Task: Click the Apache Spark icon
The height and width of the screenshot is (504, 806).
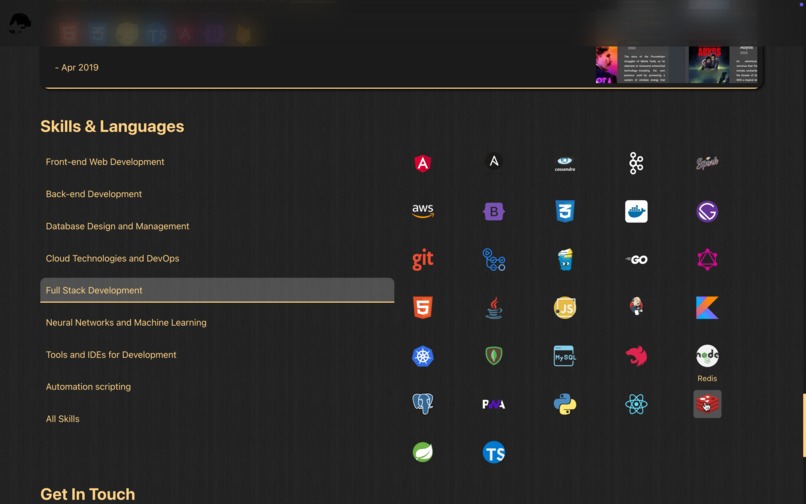Action: tap(707, 163)
